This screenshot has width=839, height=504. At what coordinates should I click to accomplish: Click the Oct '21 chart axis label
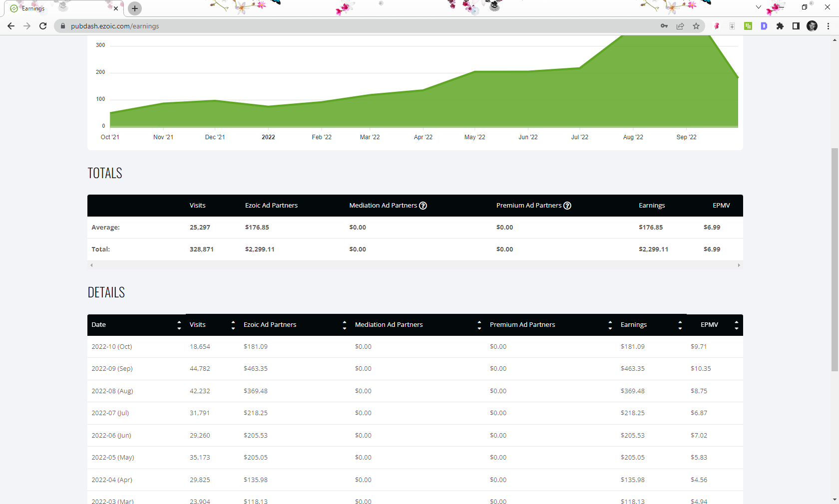point(110,137)
